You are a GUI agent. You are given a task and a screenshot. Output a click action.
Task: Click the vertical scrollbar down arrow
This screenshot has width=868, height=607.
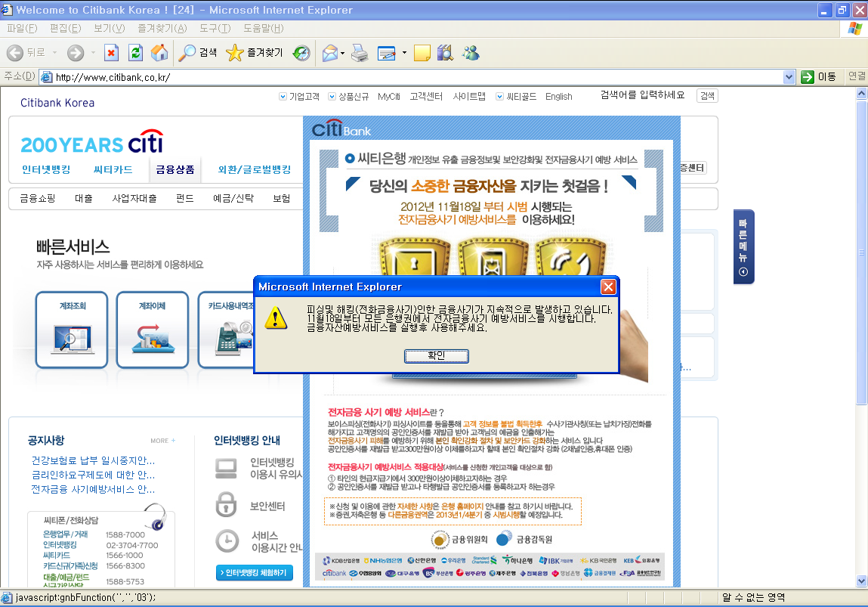coord(861,581)
